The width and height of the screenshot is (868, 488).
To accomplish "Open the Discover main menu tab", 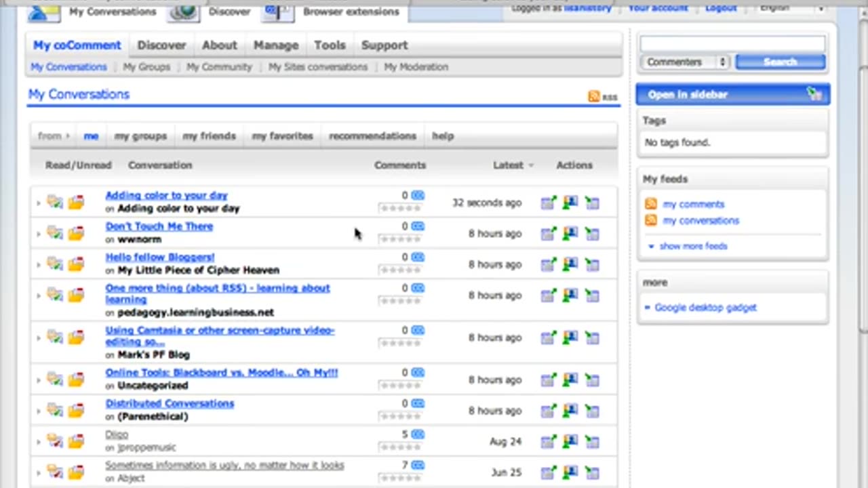I will coord(161,45).
